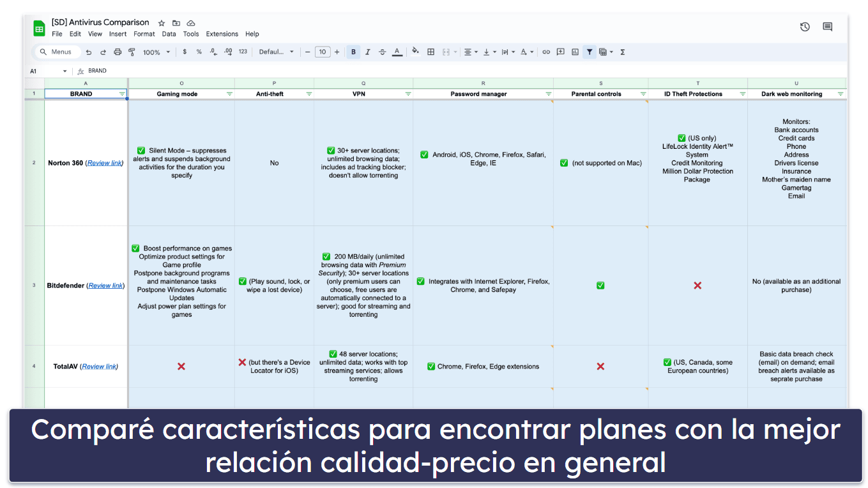Insert a chart
The height and width of the screenshot is (488, 868).
tap(575, 52)
